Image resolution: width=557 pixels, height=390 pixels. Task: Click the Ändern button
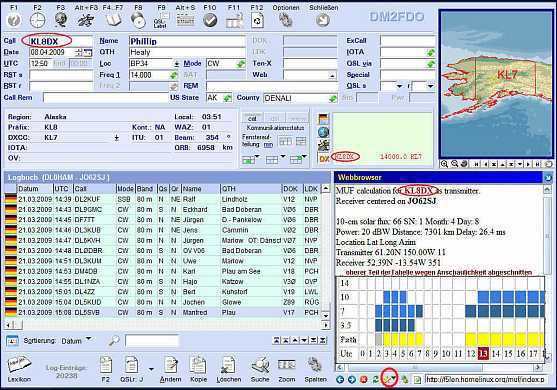[171, 369]
